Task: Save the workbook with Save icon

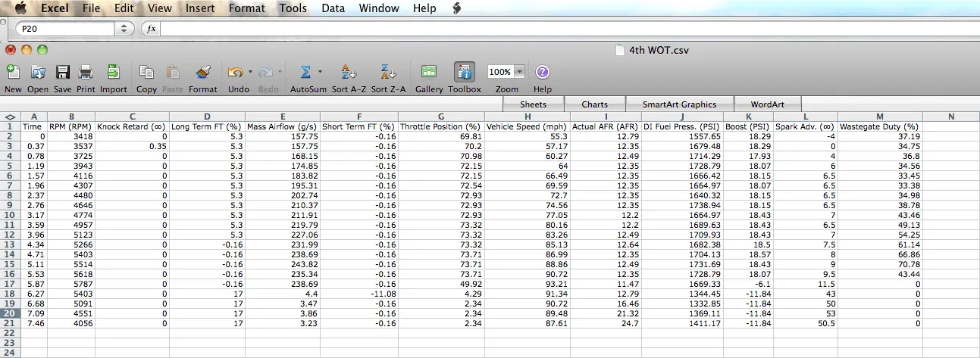Action: 63,73
